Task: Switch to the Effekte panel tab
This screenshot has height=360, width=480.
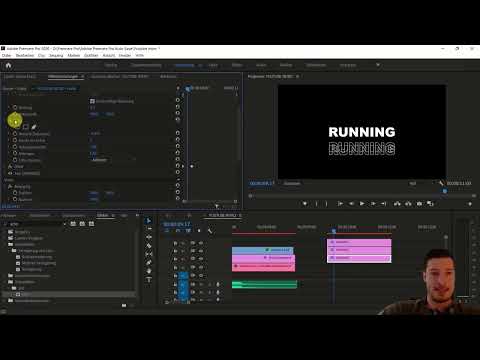Action: coord(103,216)
